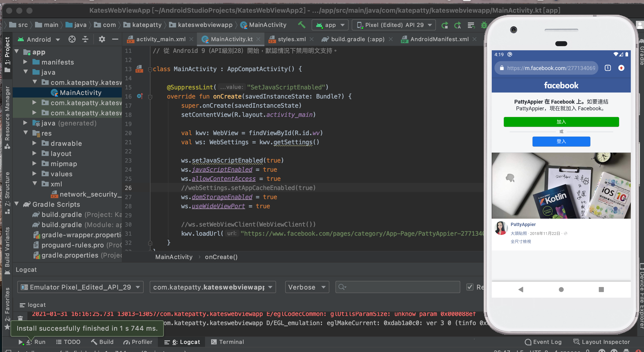Click the green 加入 button on Facebook page
The height and width of the screenshot is (352, 644).
point(561,122)
